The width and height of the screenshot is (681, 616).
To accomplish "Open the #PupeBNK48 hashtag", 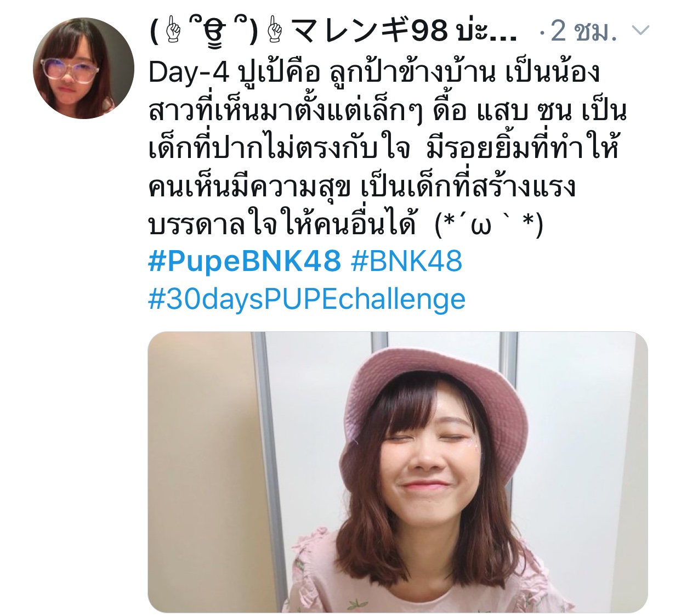I will pos(245,261).
